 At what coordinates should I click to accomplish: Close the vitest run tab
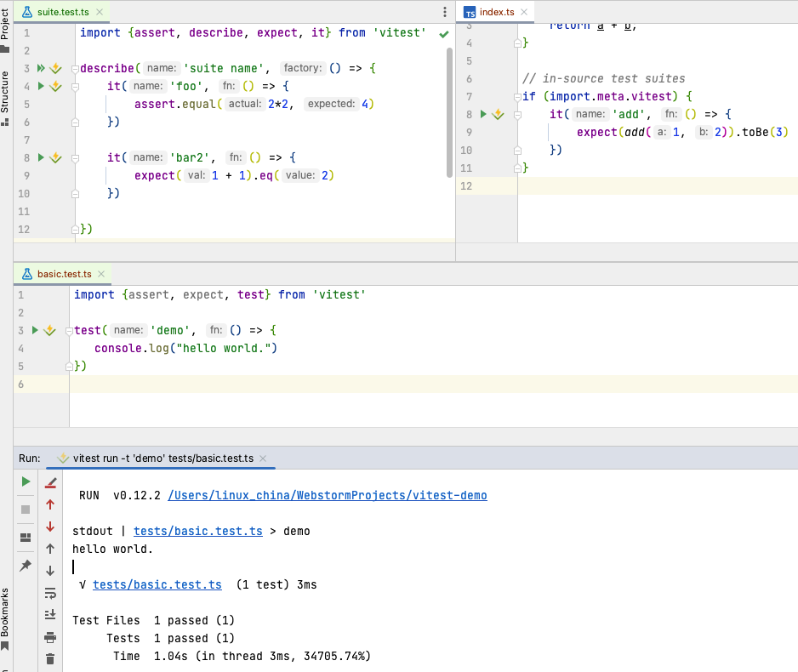coord(263,458)
